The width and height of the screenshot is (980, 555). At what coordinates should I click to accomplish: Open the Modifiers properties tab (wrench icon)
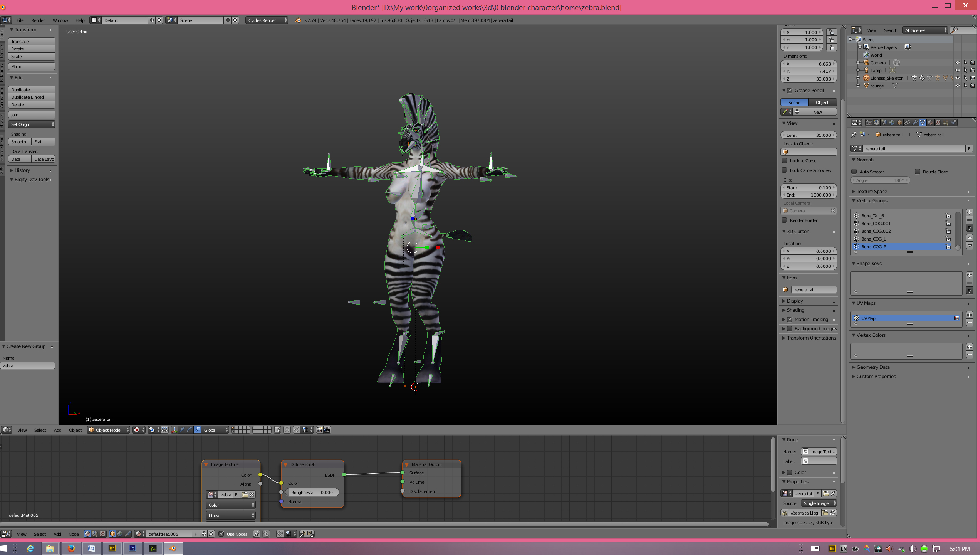pyautogui.click(x=915, y=123)
